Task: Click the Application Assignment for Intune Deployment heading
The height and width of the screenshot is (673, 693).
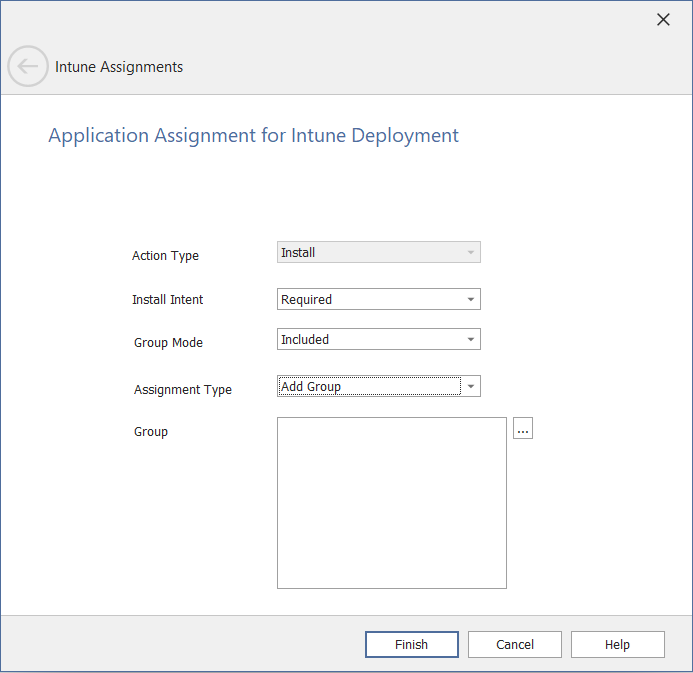Action: [253, 136]
